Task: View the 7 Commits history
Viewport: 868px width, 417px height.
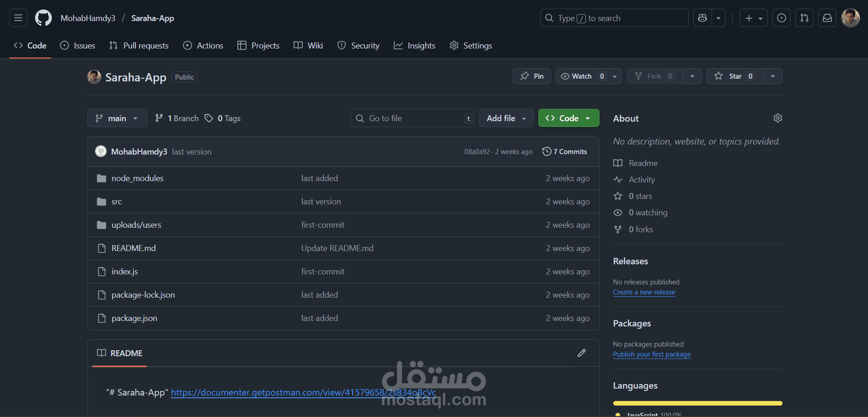Action: click(565, 151)
